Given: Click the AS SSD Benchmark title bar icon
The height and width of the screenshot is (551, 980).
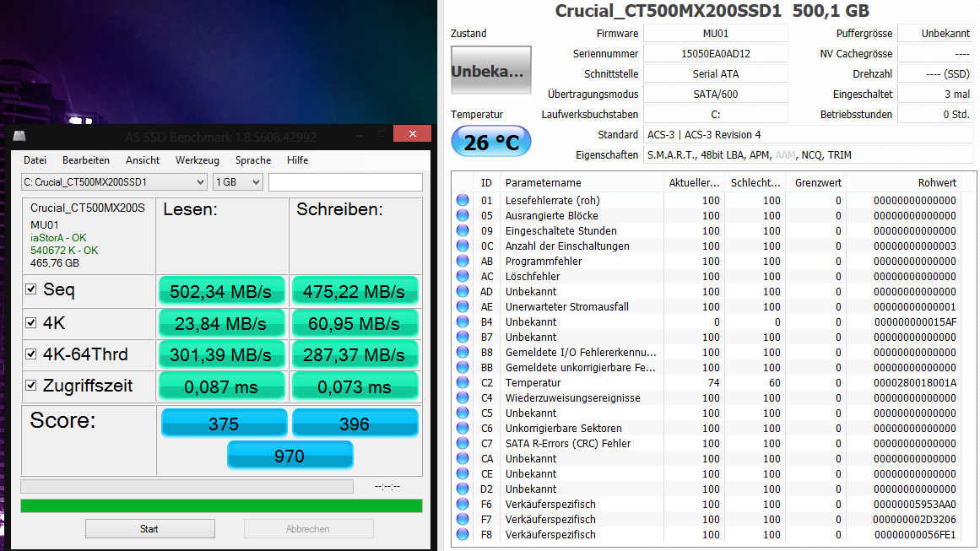Looking at the screenshot, I should [19, 136].
